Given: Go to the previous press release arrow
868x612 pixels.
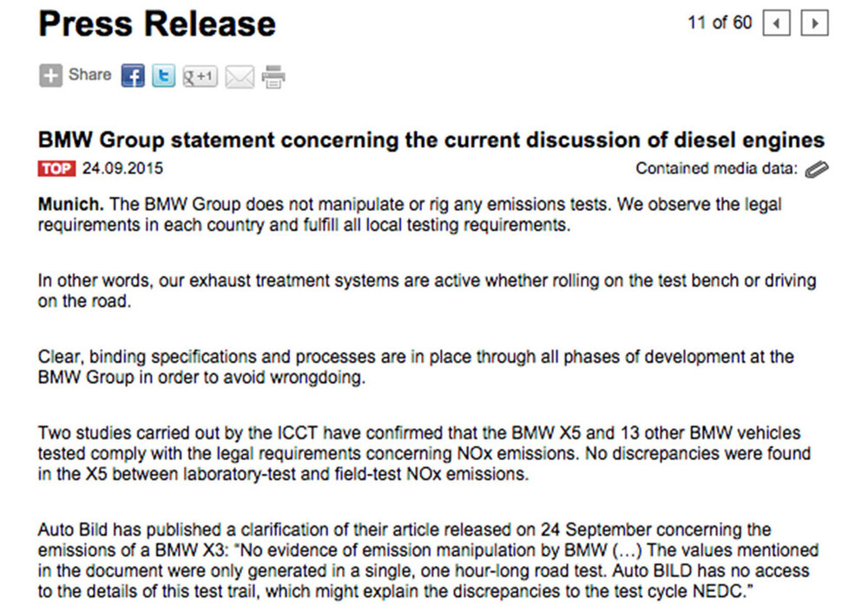Looking at the screenshot, I should click(x=776, y=23).
